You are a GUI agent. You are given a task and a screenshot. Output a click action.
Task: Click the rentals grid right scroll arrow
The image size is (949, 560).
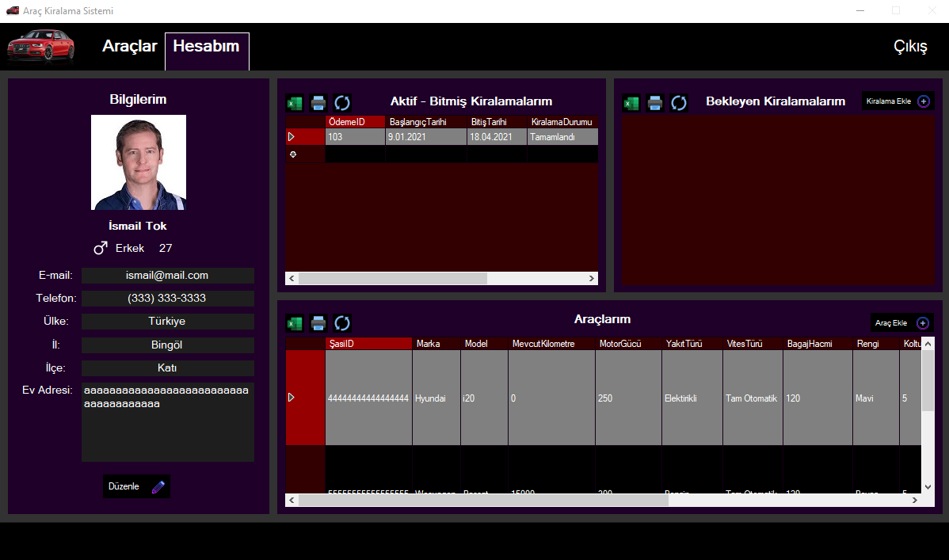point(591,279)
